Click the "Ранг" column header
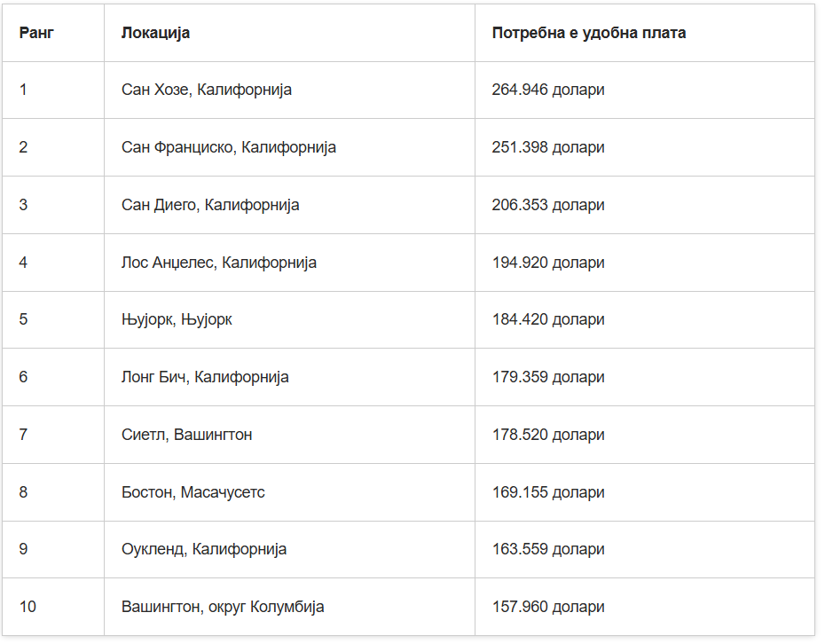Screen dimensions: 825x644 (x=36, y=33)
